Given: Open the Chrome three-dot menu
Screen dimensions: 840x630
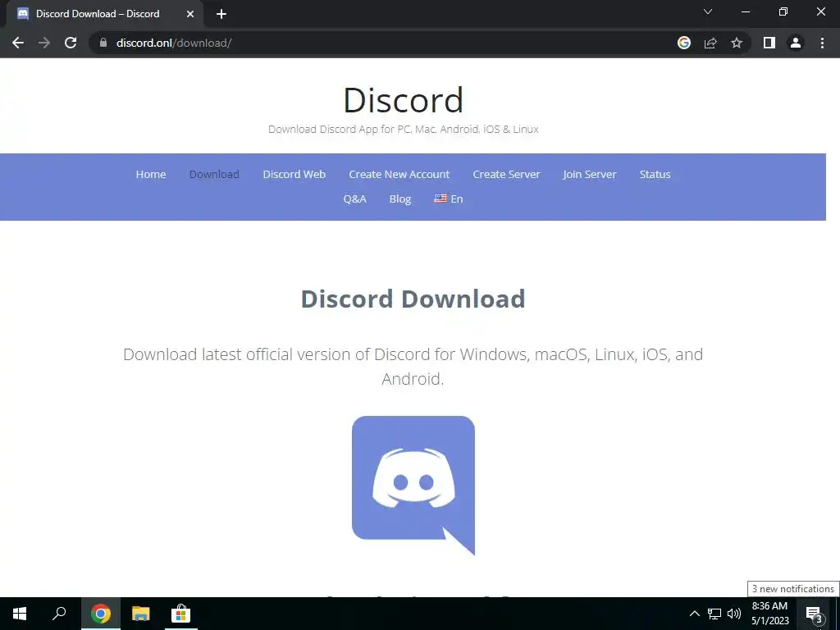Looking at the screenshot, I should 822,43.
